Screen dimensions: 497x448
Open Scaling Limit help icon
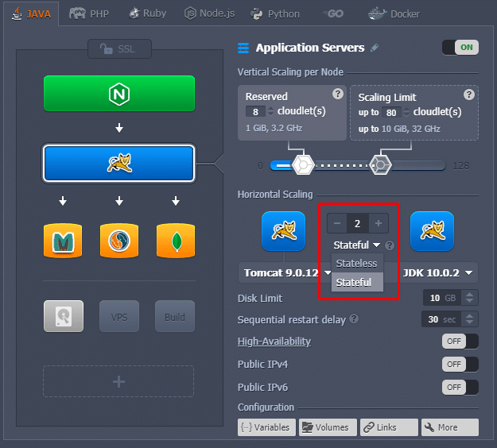[469, 95]
